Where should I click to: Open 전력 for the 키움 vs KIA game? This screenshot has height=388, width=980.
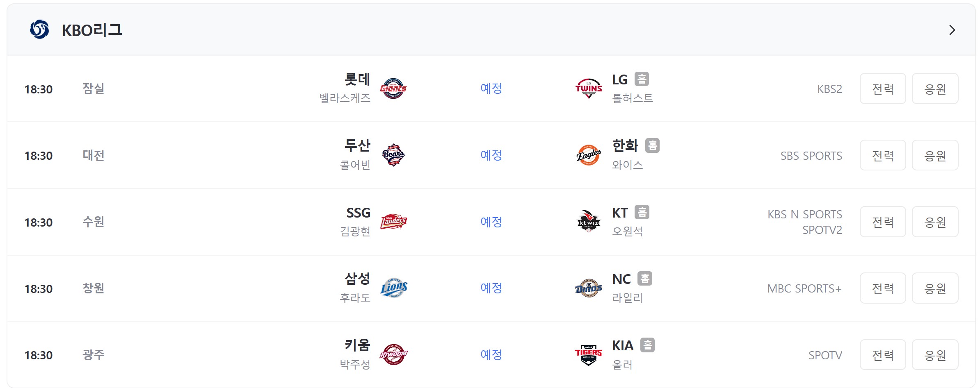pyautogui.click(x=883, y=355)
